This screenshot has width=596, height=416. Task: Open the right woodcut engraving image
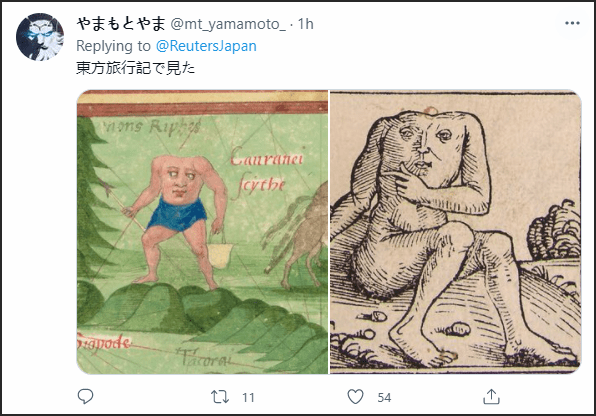455,232
